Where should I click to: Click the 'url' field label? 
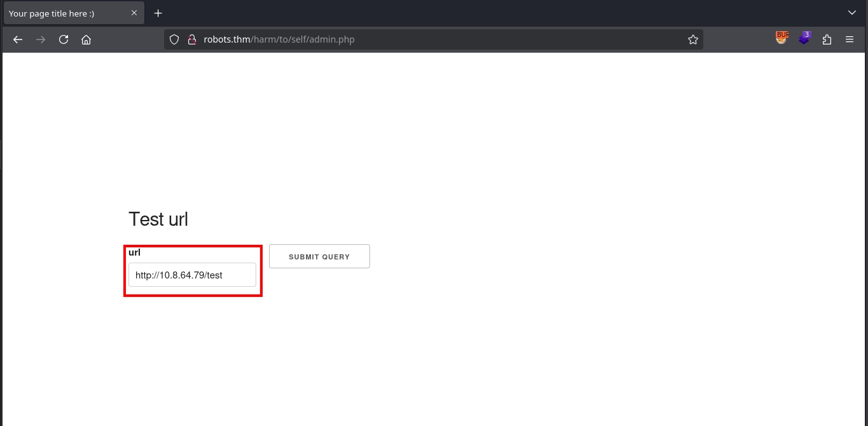pyautogui.click(x=134, y=252)
